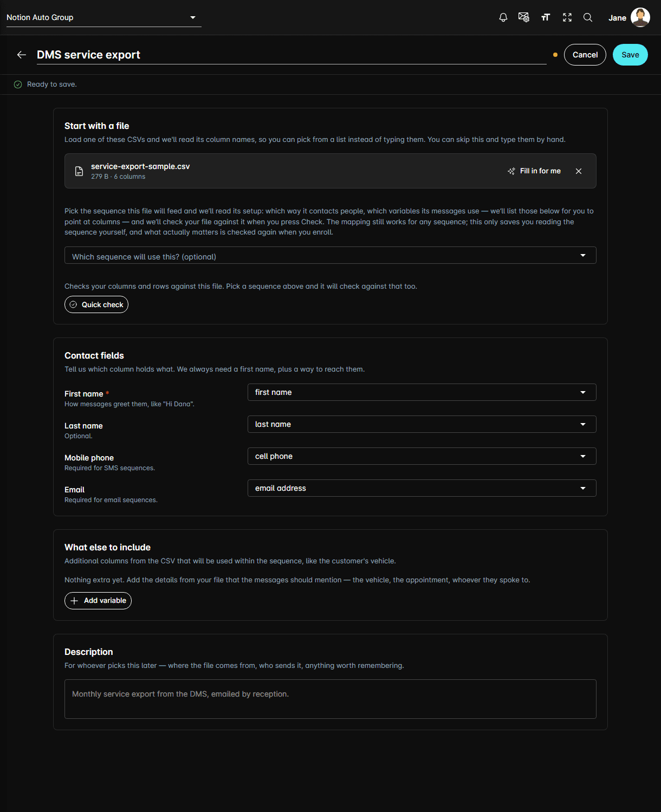Open the search magnifier
The image size is (661, 812).
tap(588, 17)
